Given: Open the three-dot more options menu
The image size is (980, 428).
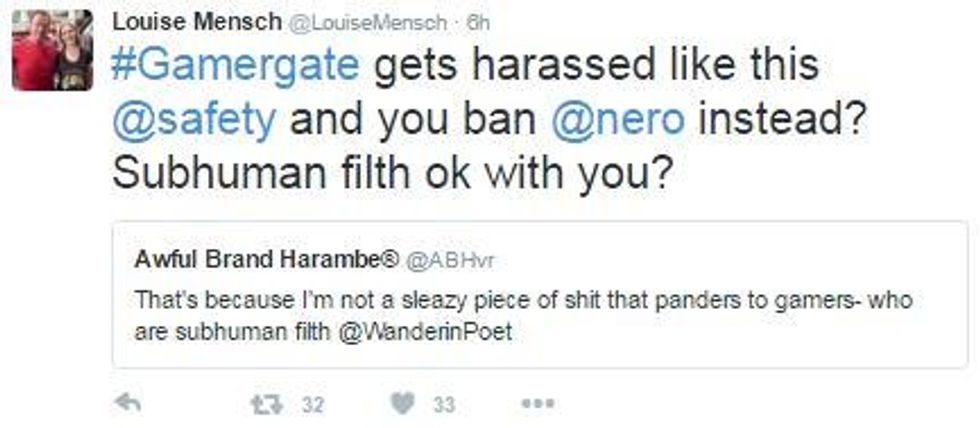Looking at the screenshot, I should 538,404.
